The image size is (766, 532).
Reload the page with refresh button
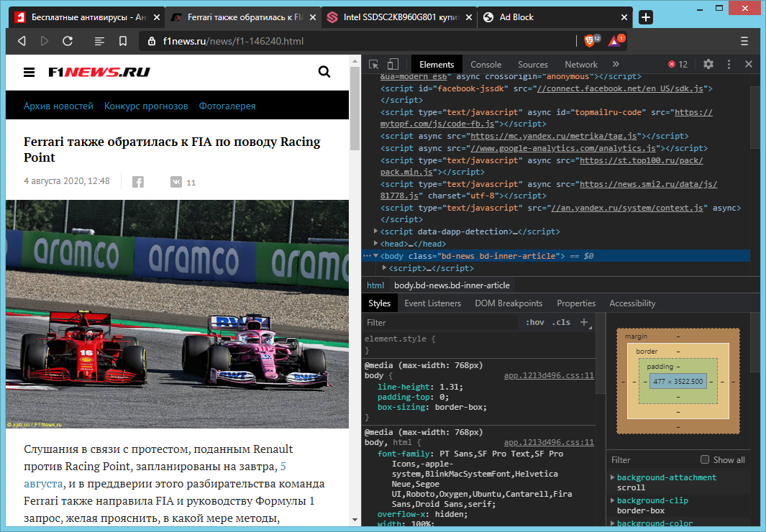pos(68,41)
